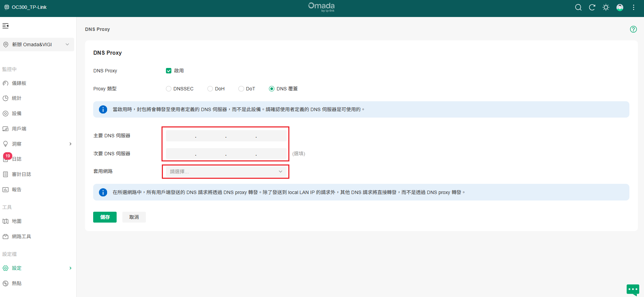Choose the DoT proxy type option
Image resolution: width=644 pixels, height=297 pixels.
[241, 89]
